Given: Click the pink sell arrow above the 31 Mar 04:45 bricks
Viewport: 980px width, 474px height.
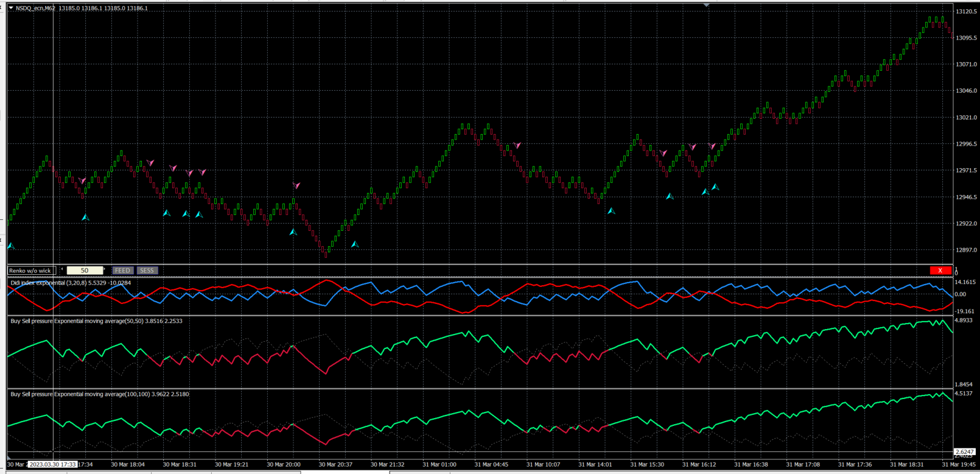Looking at the screenshot, I should pos(517,145).
